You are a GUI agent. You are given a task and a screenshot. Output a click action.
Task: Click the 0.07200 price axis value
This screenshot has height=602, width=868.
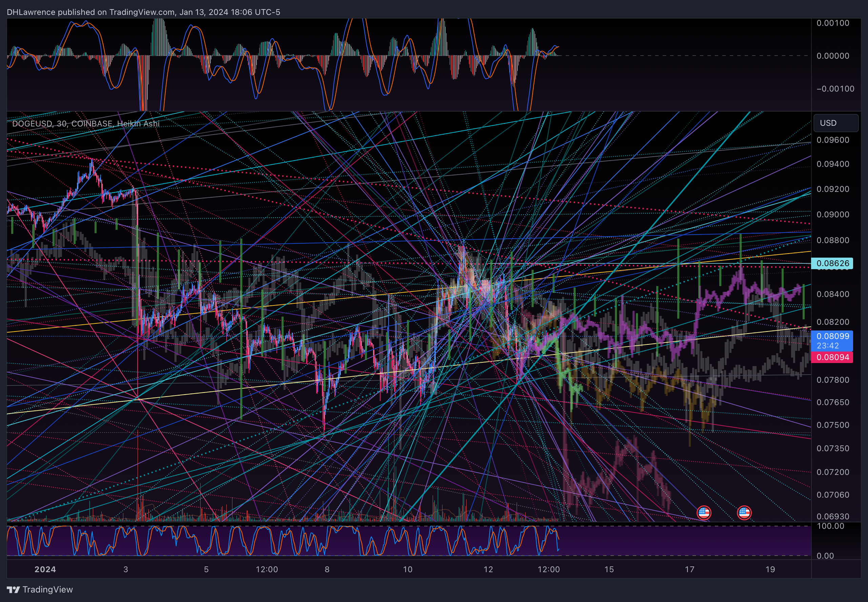833,472
